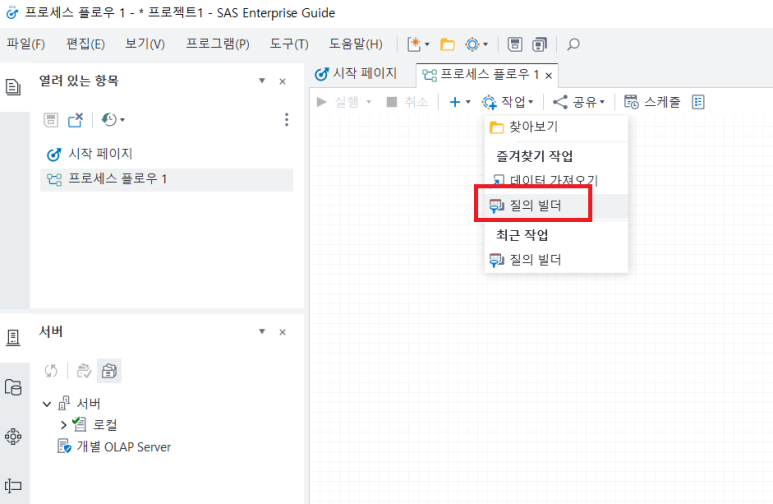This screenshot has width=773, height=504.
Task: Click the open items document sidebar icon
Action: [x=13, y=87]
